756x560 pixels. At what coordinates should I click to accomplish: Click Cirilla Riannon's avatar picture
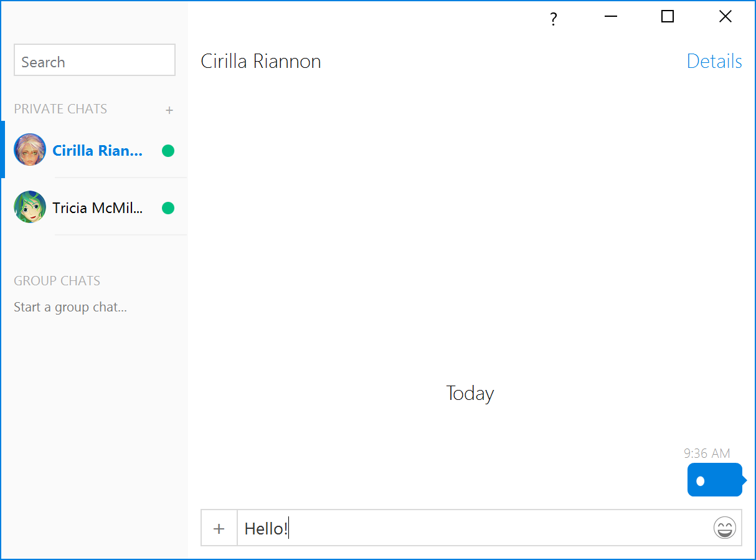click(29, 149)
